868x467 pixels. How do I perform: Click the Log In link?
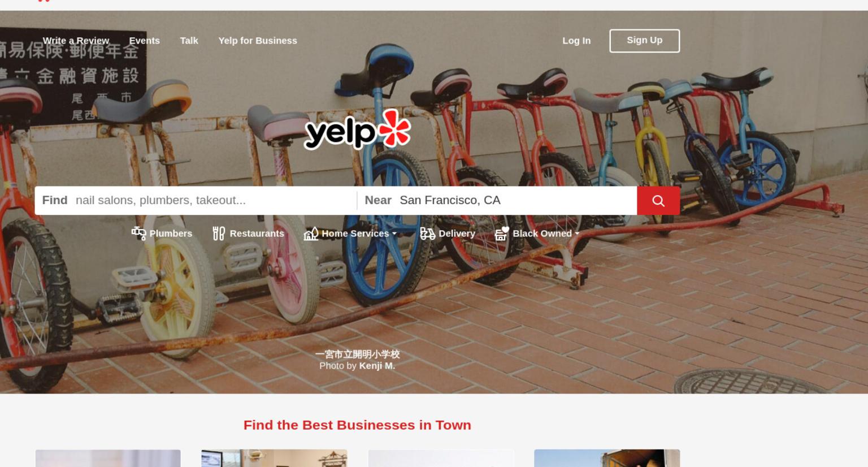576,41
